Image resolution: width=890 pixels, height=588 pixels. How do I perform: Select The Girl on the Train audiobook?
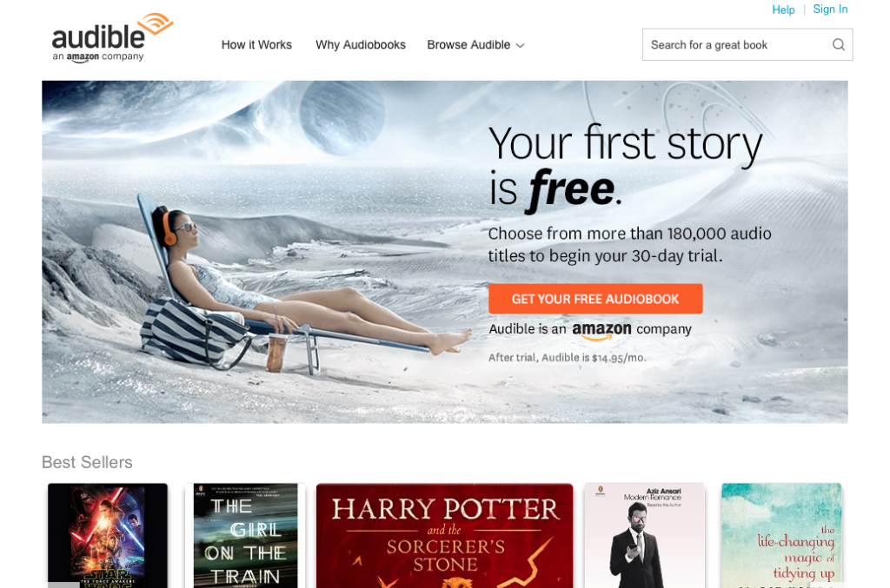(245, 535)
